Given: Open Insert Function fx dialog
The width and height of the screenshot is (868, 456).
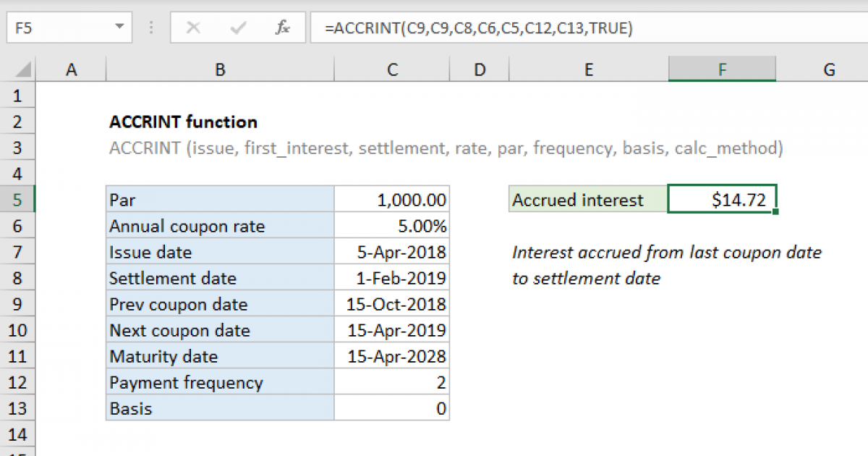Looking at the screenshot, I should 283,28.
